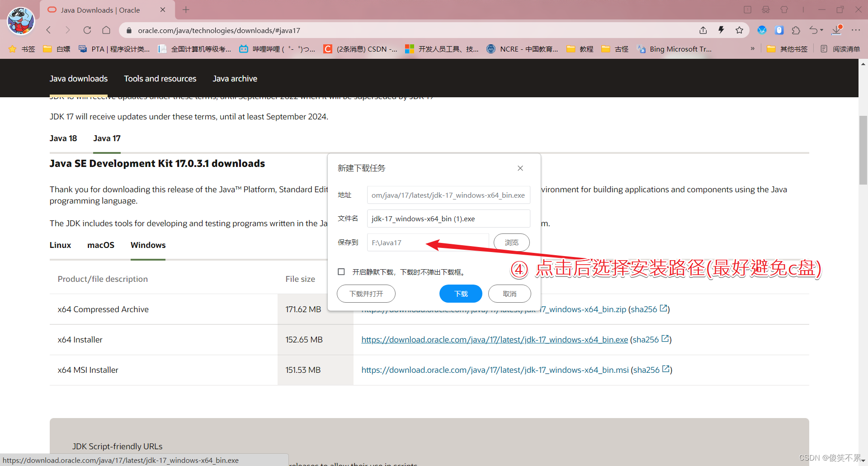
Task: Click the blue shield extension icon
Action: click(762, 30)
